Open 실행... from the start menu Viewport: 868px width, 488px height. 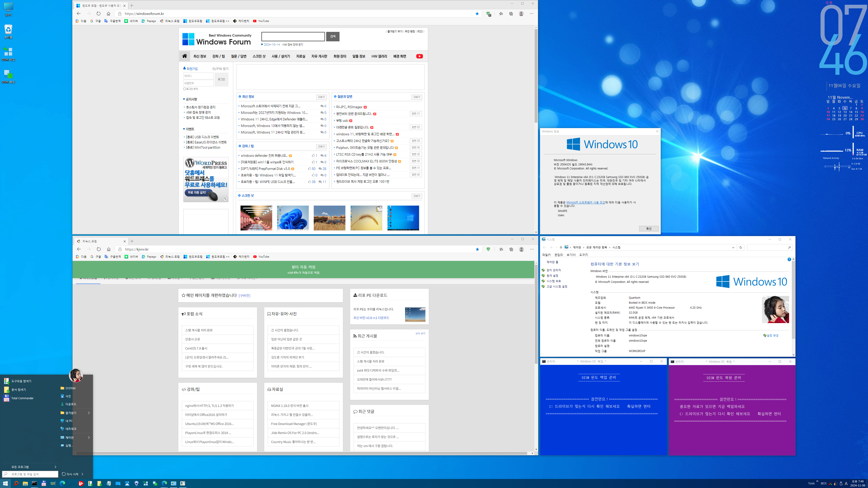(67, 445)
